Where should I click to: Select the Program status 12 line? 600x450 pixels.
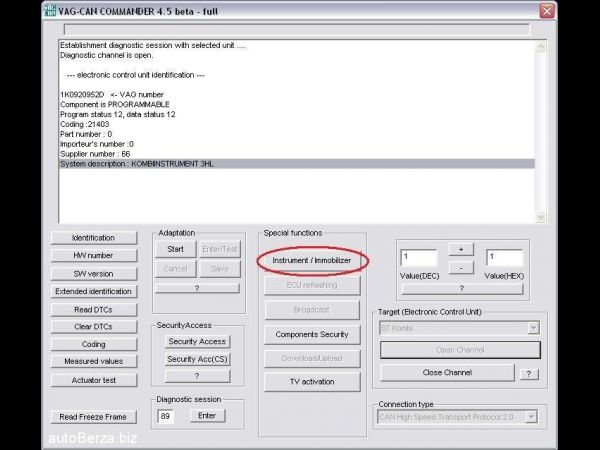pyautogui.click(x=297, y=114)
